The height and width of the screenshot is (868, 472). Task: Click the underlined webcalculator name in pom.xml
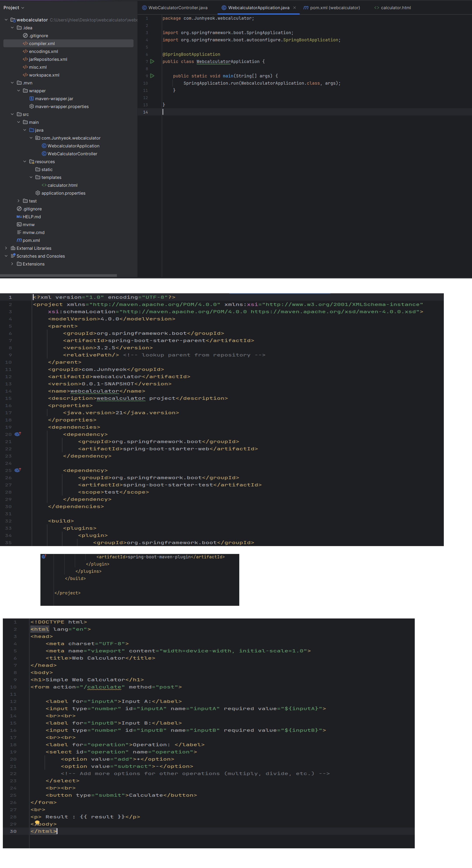point(94,391)
